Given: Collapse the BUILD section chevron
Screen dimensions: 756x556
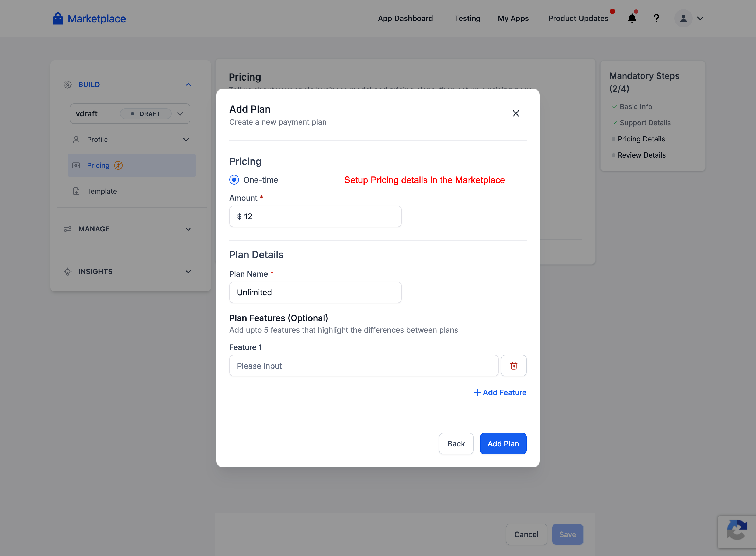Looking at the screenshot, I should pos(188,85).
